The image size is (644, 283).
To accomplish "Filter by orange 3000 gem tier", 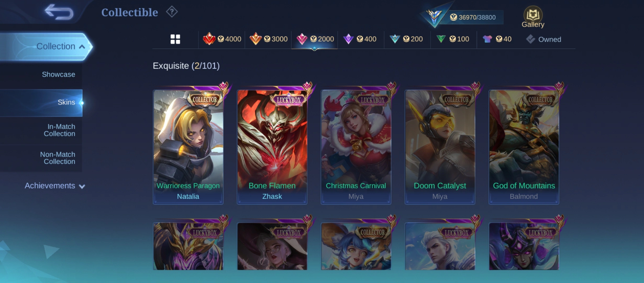I will [x=268, y=39].
